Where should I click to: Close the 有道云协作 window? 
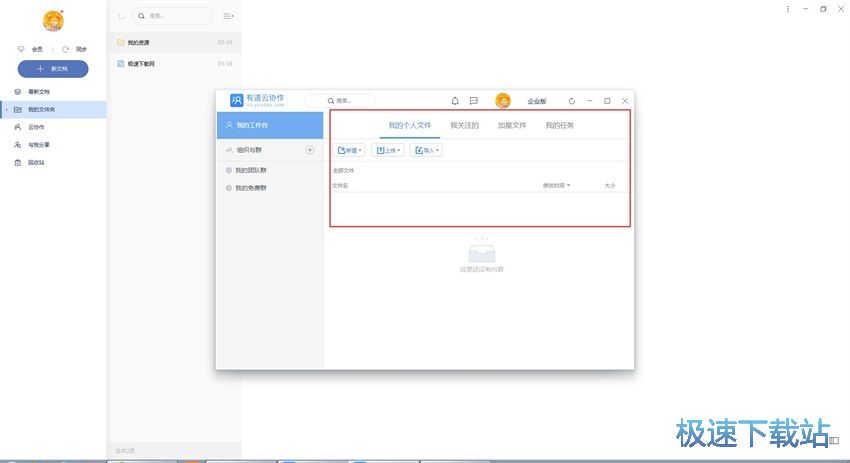click(x=625, y=101)
